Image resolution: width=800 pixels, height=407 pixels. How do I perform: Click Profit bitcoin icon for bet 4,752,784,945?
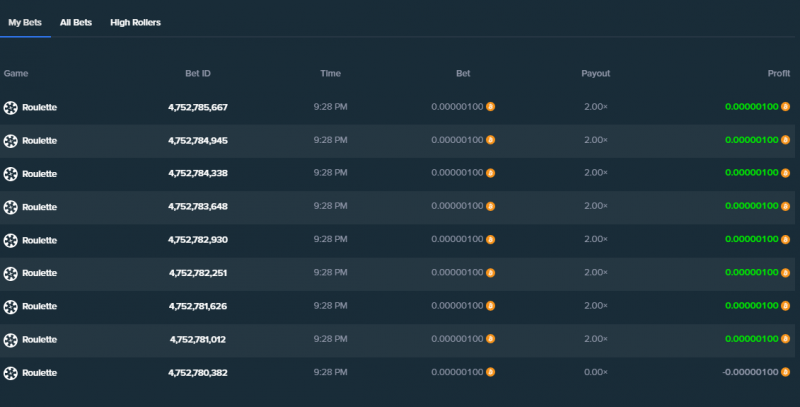pyautogui.click(x=786, y=140)
